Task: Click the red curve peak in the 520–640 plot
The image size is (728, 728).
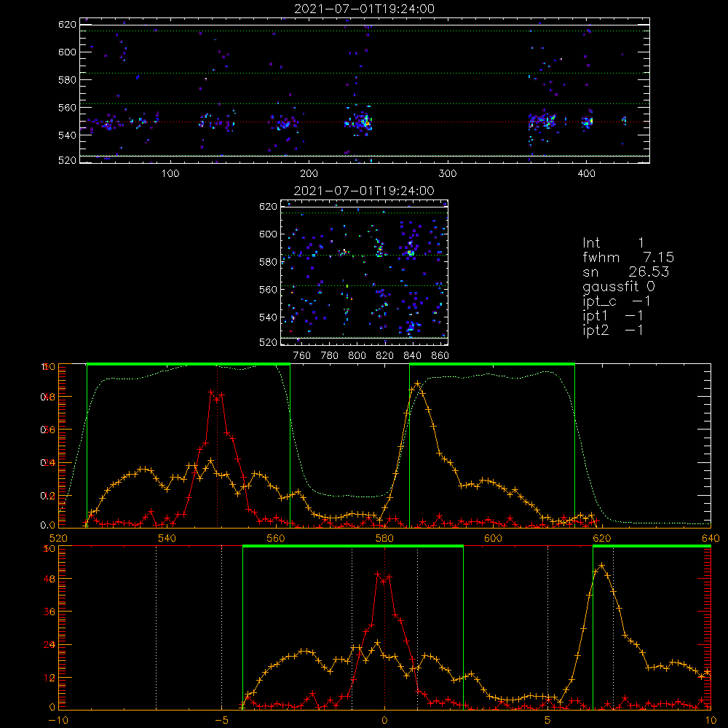Action: pos(211,392)
